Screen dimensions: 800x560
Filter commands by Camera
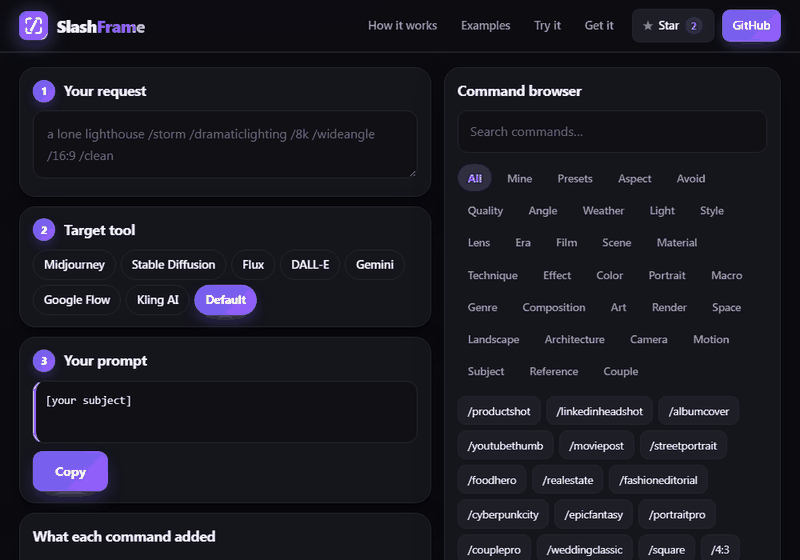coord(648,340)
